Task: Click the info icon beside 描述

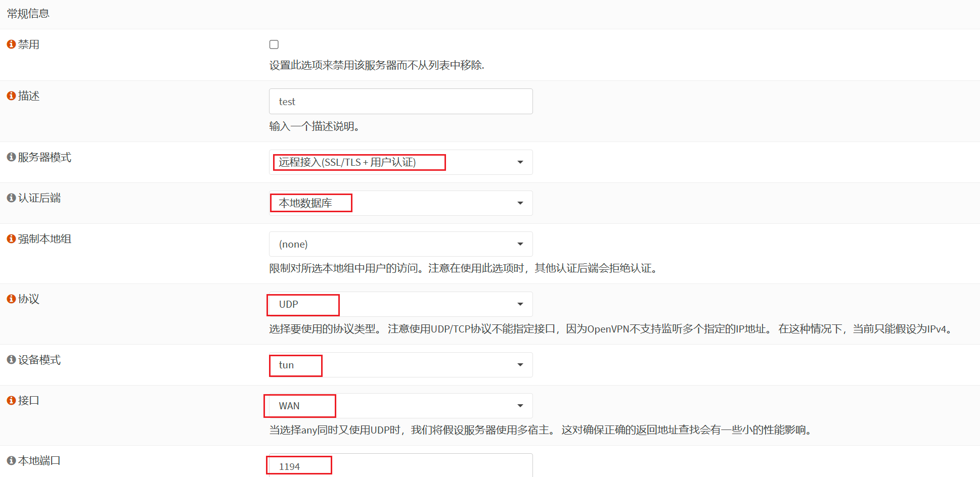Action: point(11,96)
